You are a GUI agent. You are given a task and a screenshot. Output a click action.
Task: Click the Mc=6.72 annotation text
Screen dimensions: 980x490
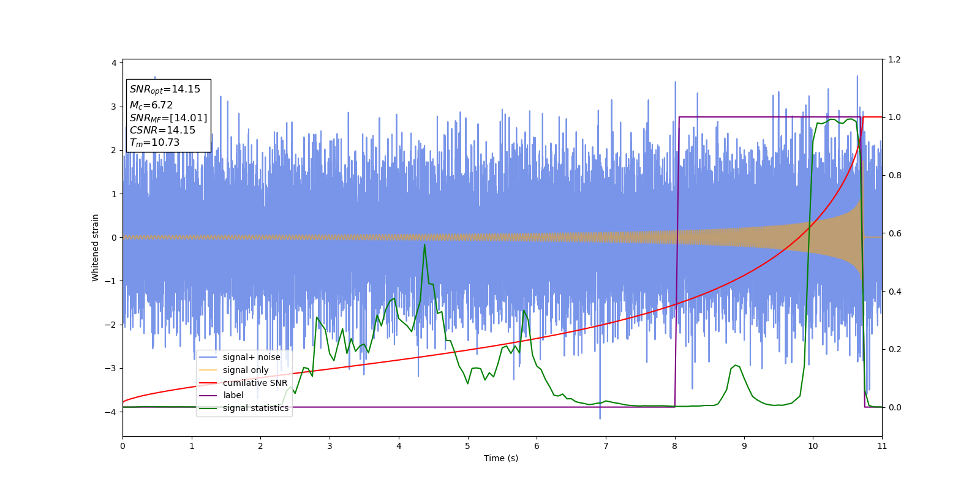pyautogui.click(x=151, y=105)
